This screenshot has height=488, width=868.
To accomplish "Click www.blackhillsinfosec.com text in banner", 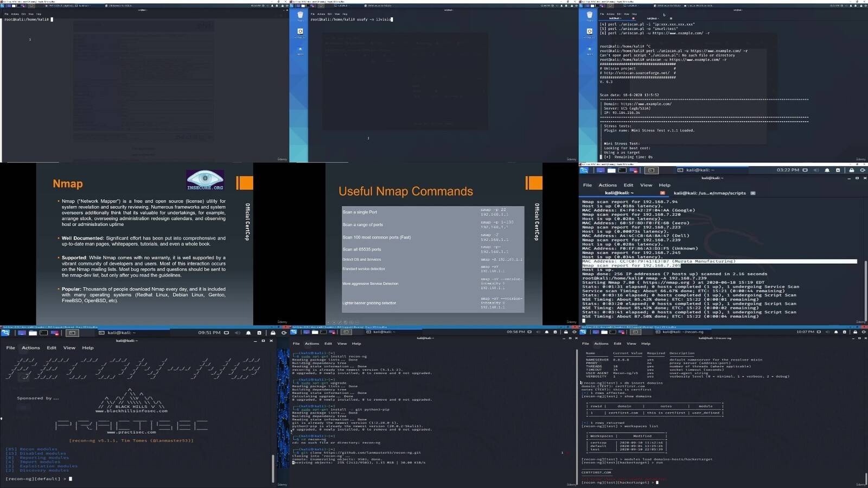I will click(131, 411).
